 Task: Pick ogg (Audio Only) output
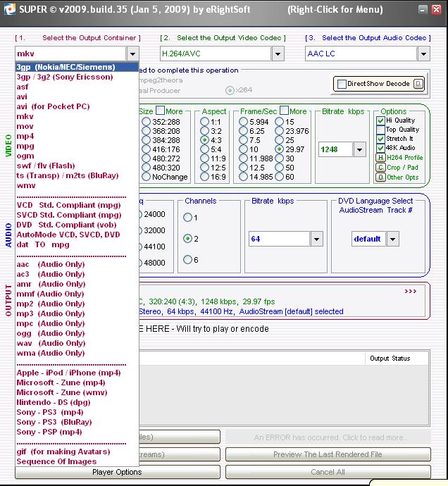[x=77, y=333]
